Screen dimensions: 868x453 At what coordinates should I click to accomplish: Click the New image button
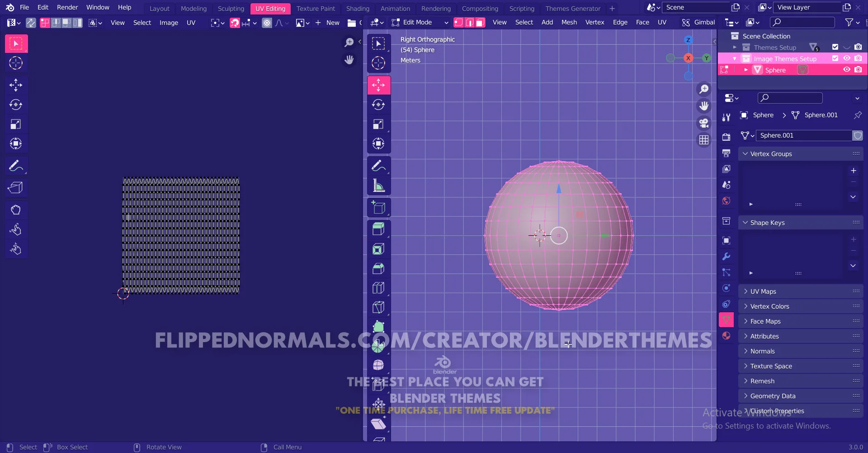328,23
